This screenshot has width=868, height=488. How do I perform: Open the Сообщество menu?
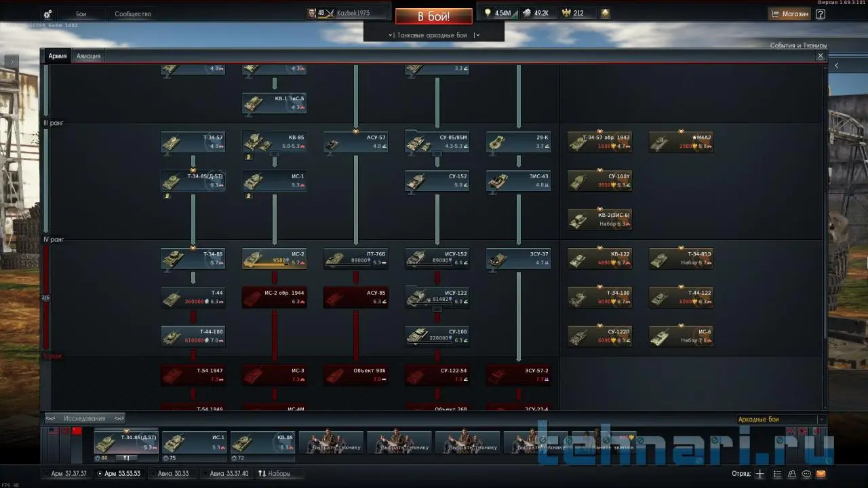133,14
